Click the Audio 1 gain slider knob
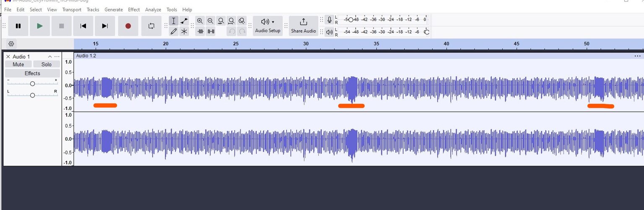Image resolution: width=644 pixels, height=210 pixels. tap(32, 84)
